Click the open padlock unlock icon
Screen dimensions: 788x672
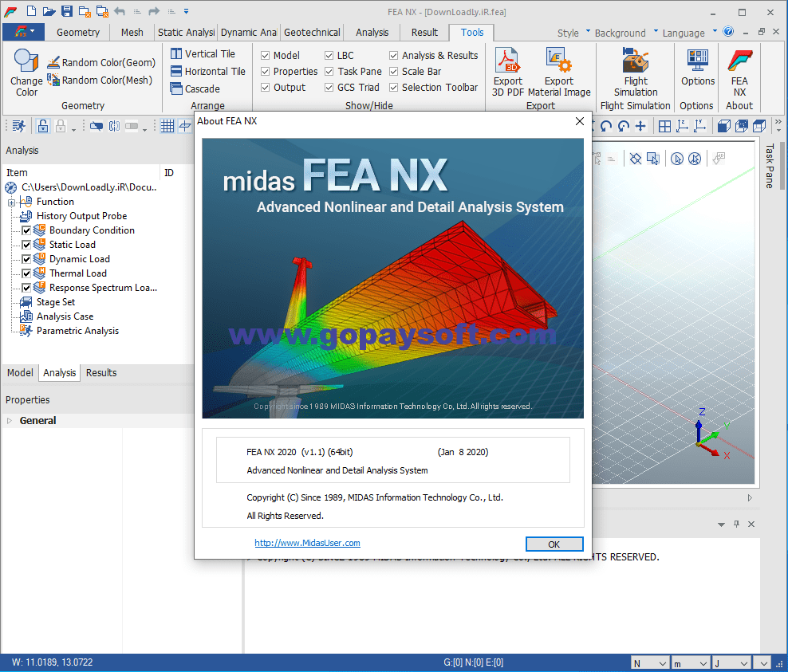pos(43,126)
